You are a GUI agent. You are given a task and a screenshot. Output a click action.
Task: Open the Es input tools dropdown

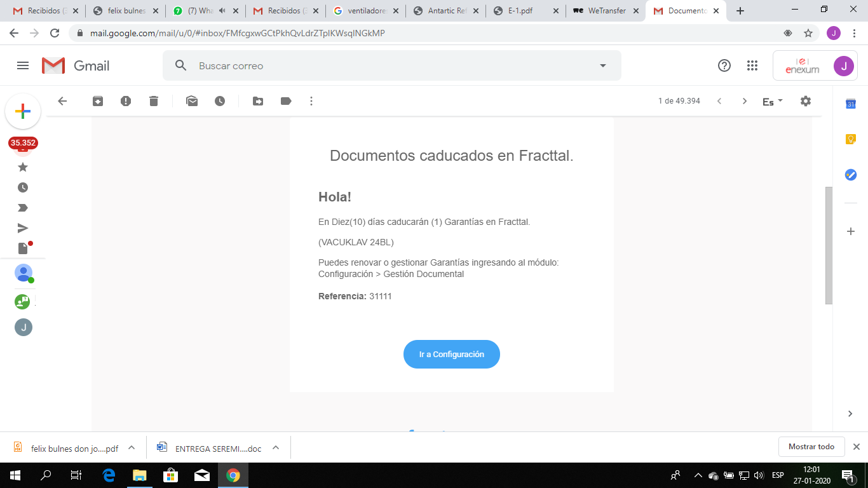[x=772, y=102]
